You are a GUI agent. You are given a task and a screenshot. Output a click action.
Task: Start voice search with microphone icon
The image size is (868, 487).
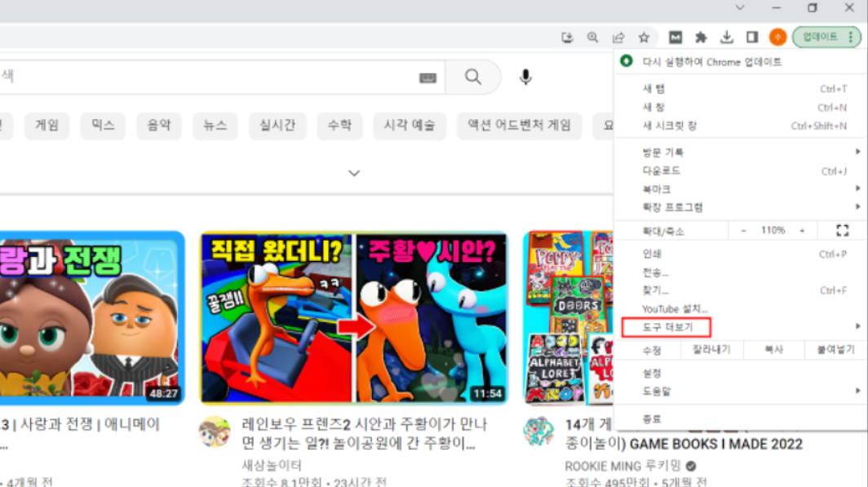pos(525,77)
